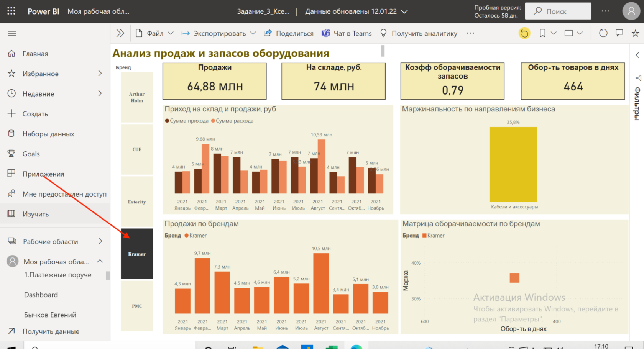Open header more options ellipsis

605,11
